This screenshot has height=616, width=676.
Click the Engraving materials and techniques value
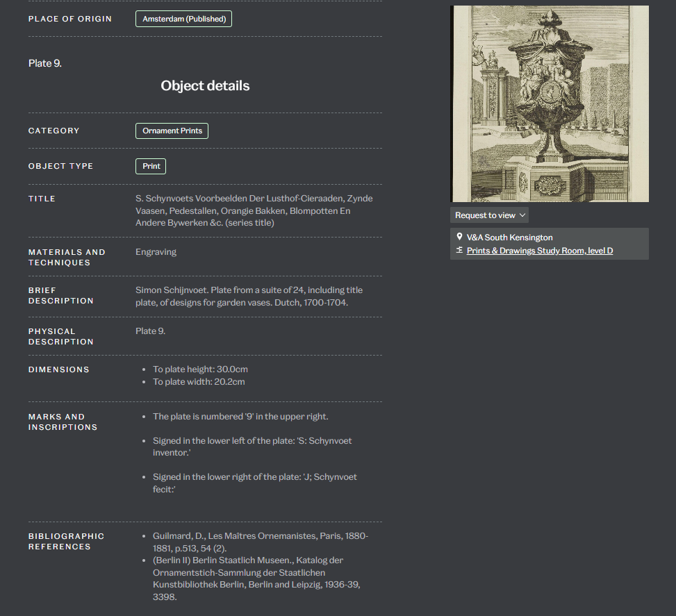(156, 252)
